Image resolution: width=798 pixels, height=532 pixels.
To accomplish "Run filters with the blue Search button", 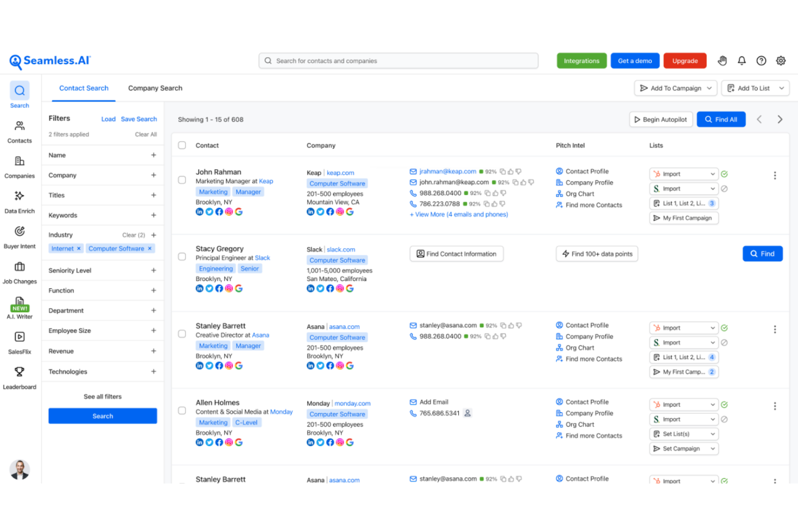I will tap(102, 416).
